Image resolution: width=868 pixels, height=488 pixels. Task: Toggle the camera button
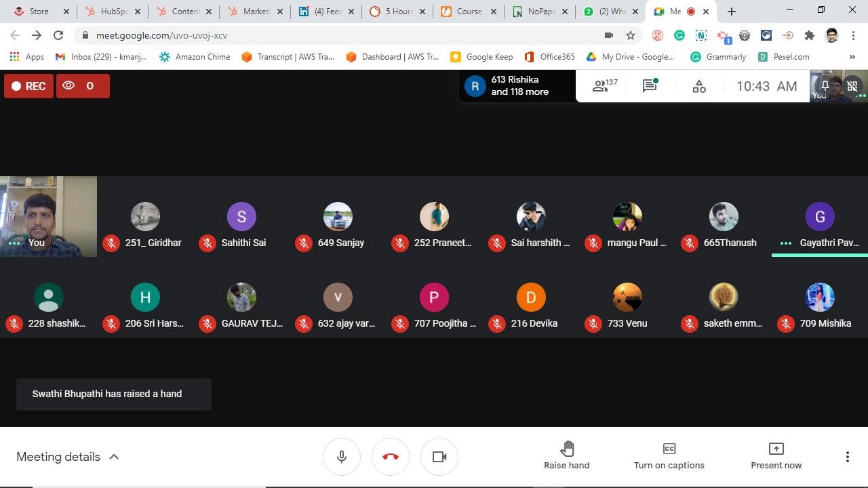point(439,457)
